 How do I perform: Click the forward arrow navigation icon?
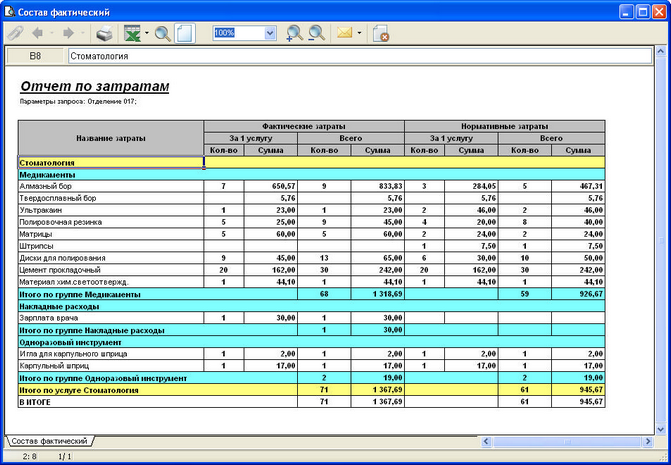tap(68, 33)
